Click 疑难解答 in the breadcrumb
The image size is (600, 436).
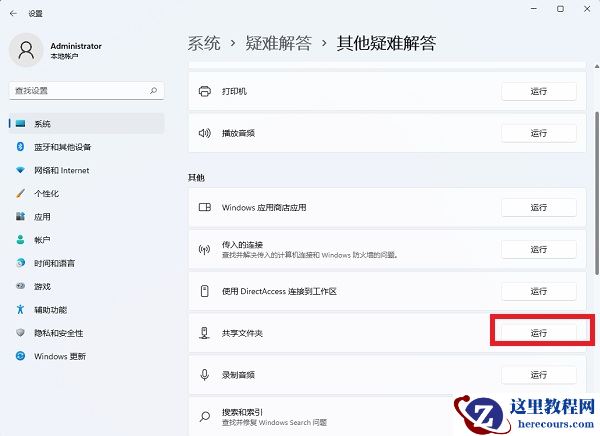coord(278,43)
